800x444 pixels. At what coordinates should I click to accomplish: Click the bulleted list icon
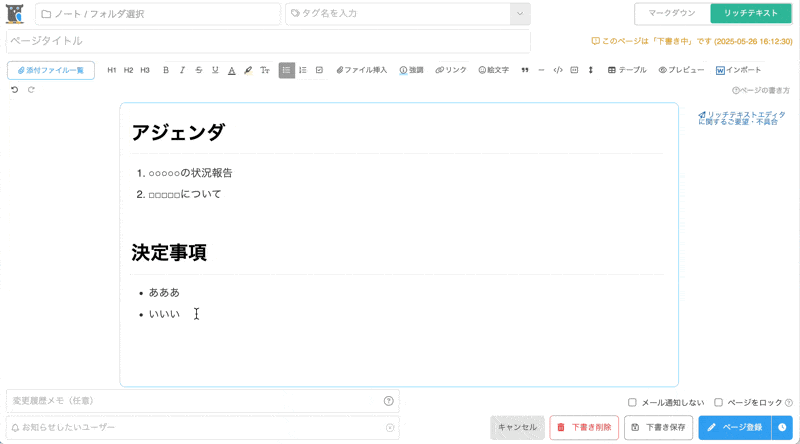(x=287, y=70)
